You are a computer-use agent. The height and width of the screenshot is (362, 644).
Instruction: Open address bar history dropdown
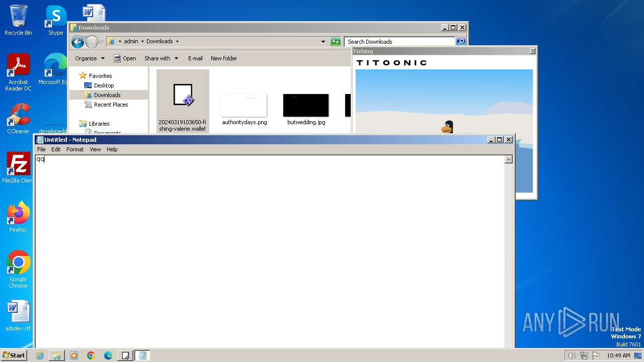point(323,42)
